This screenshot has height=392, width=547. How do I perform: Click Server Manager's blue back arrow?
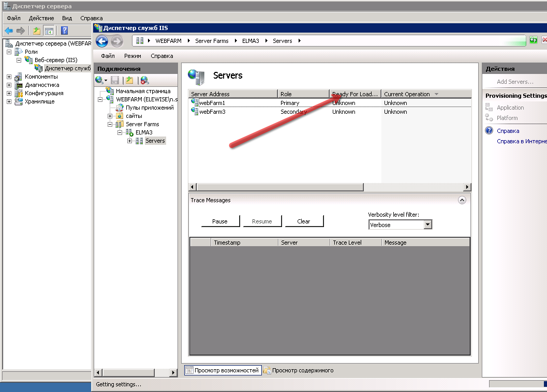click(9, 31)
